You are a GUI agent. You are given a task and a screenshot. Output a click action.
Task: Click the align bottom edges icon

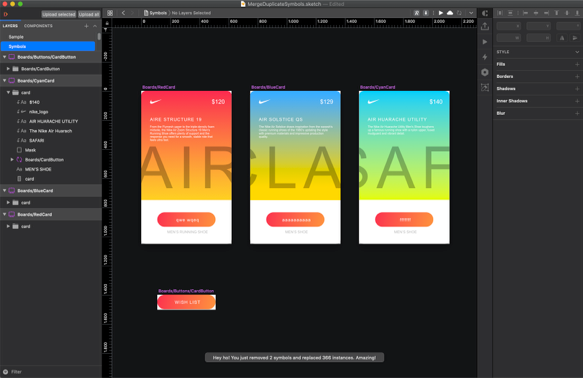(577, 13)
